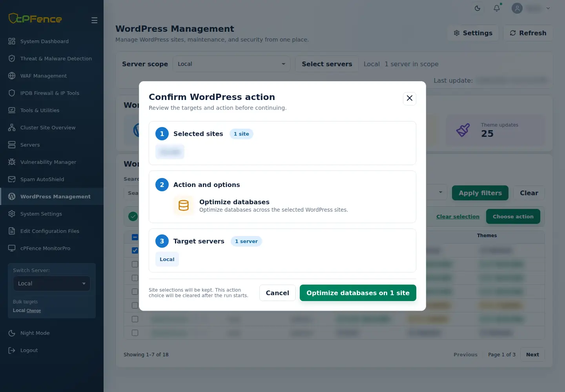Viewport: 565px width, 392px height.
Task: Click the Choose action button
Action: (513, 216)
